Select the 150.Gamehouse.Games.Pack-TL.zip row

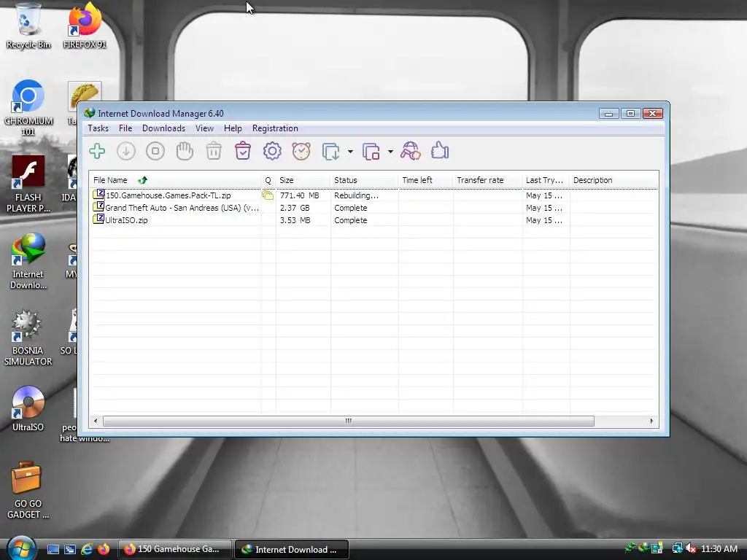pyautogui.click(x=374, y=195)
